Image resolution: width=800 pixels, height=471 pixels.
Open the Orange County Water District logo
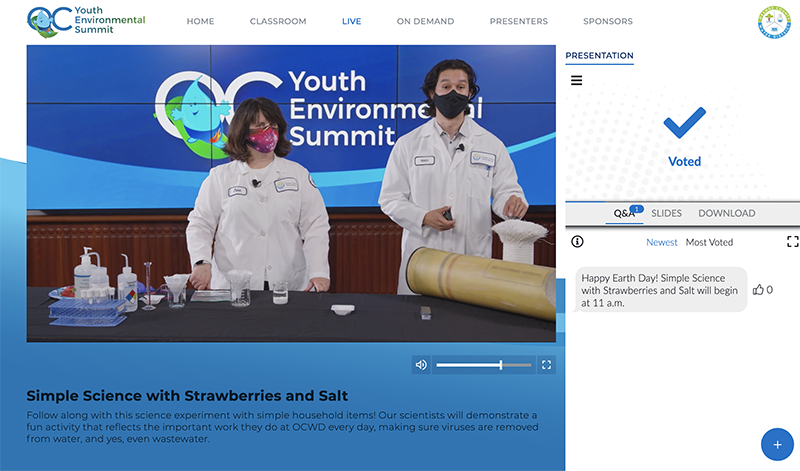pyautogui.click(x=774, y=22)
